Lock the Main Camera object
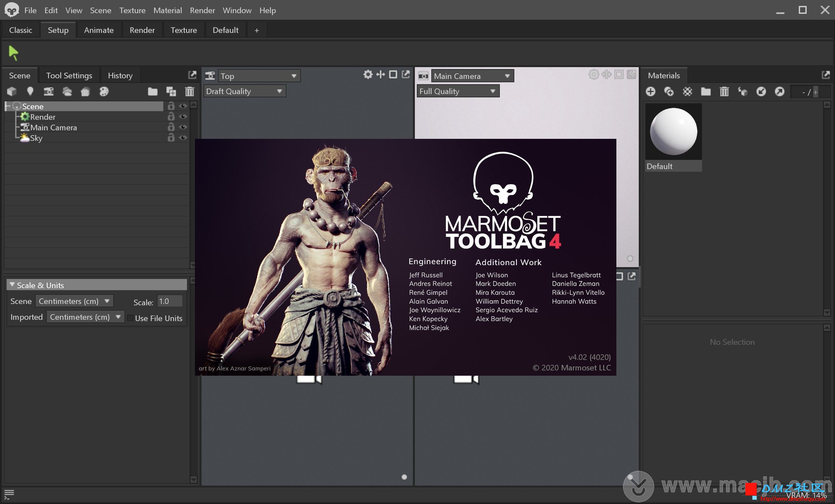The width and height of the screenshot is (835, 504). (171, 127)
